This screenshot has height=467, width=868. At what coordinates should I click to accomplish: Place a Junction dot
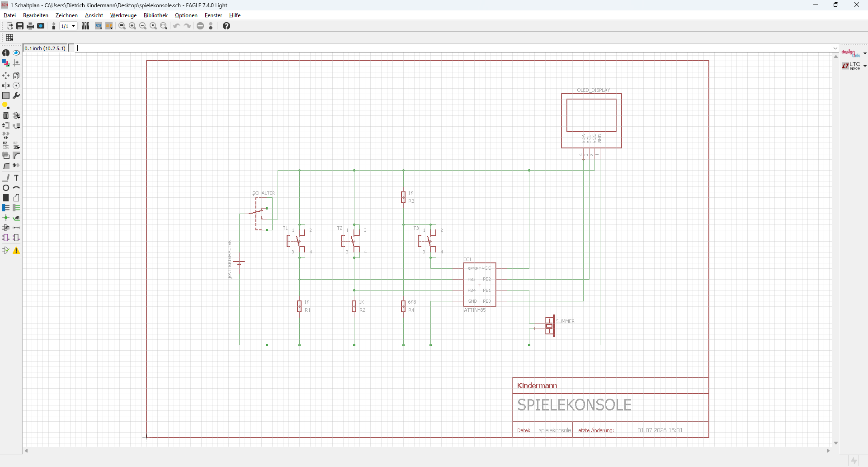[x=6, y=218]
